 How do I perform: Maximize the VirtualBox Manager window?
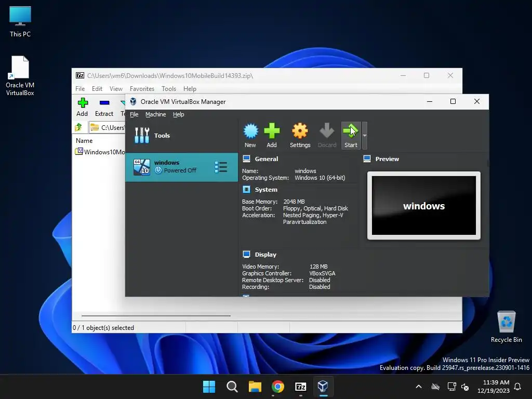point(453,101)
